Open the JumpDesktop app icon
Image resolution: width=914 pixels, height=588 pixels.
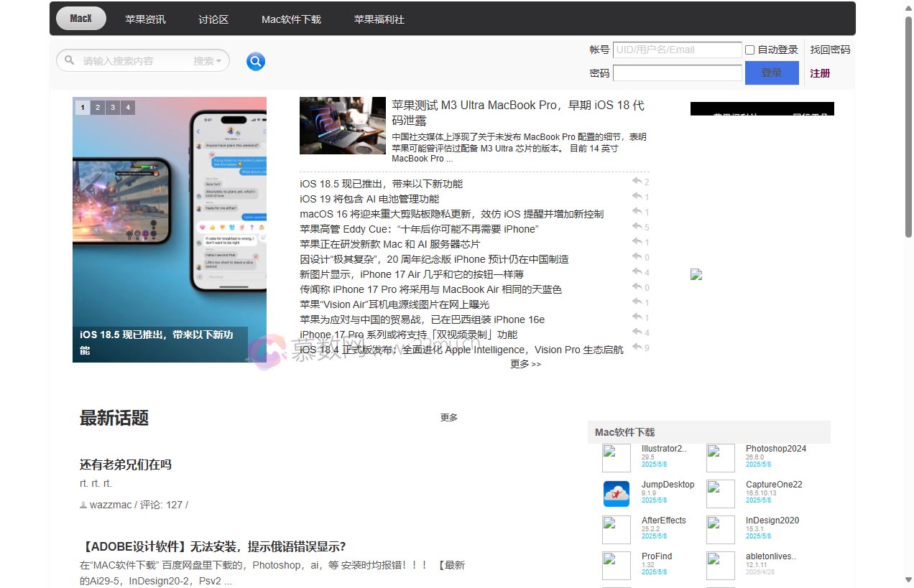(x=617, y=494)
